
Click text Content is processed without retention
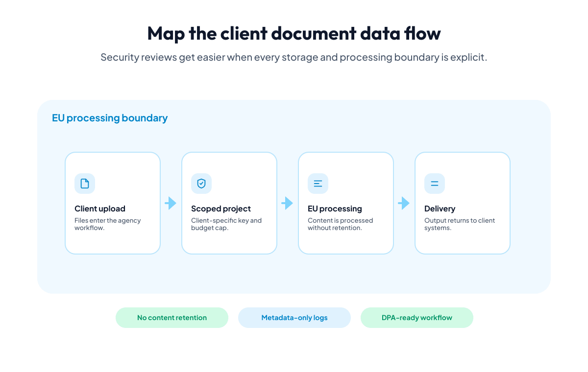coord(341,224)
